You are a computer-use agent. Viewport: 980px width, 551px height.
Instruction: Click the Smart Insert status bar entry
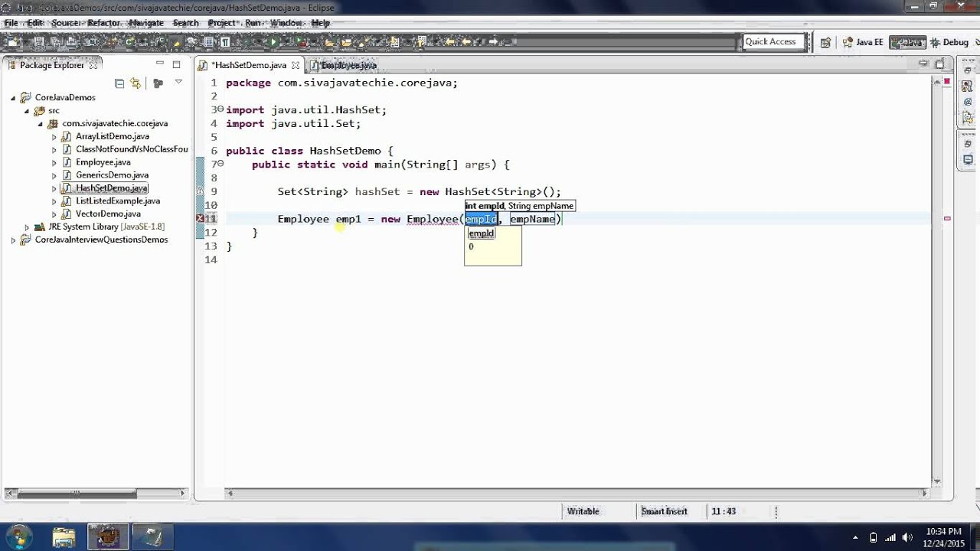tap(664, 511)
